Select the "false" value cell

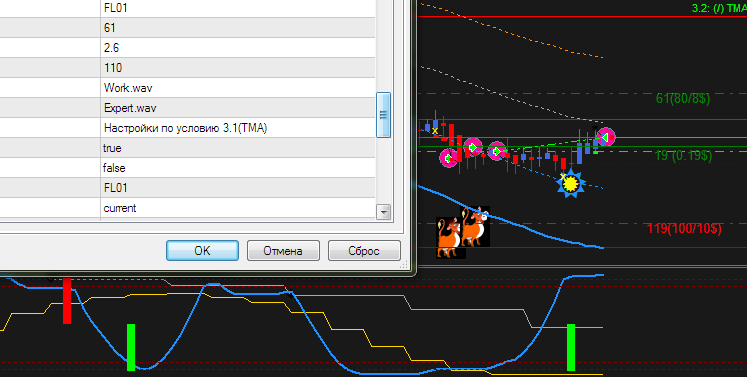238,168
